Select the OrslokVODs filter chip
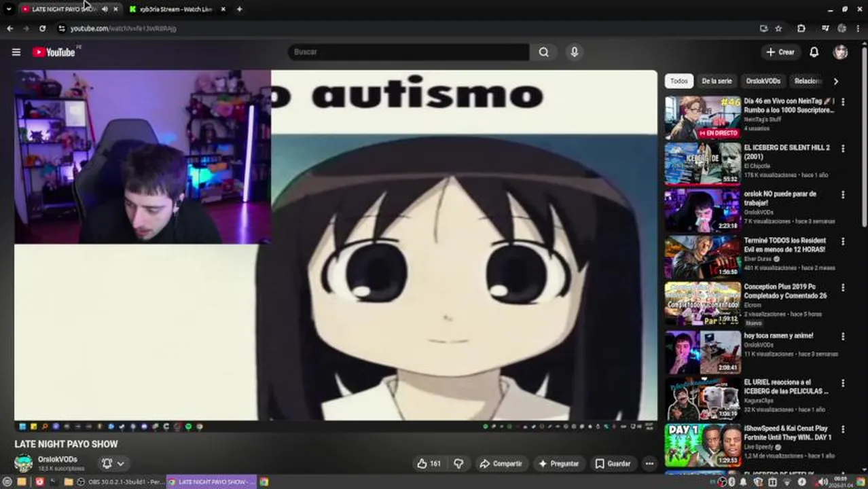868x489 pixels. pyautogui.click(x=763, y=81)
